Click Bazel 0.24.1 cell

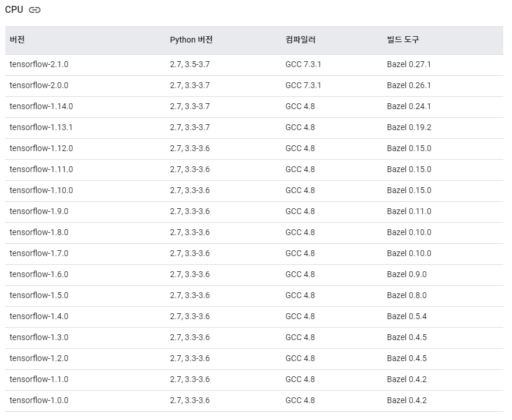409,107
